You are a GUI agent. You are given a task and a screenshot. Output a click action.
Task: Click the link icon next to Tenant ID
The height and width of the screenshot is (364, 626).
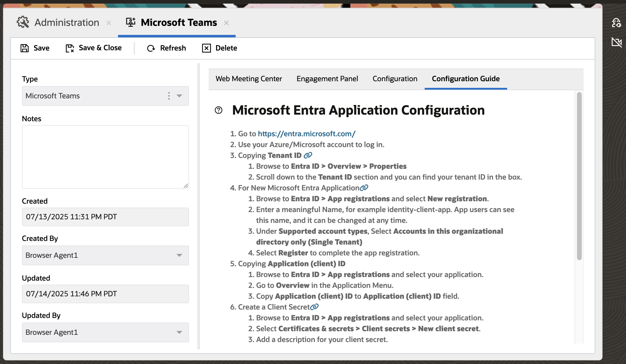[308, 155]
